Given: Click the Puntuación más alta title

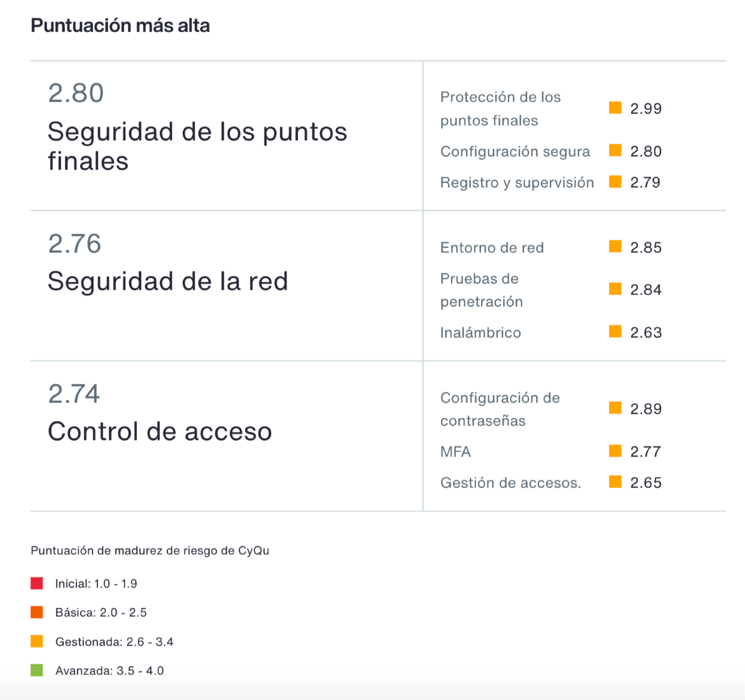Looking at the screenshot, I should click(x=120, y=26).
